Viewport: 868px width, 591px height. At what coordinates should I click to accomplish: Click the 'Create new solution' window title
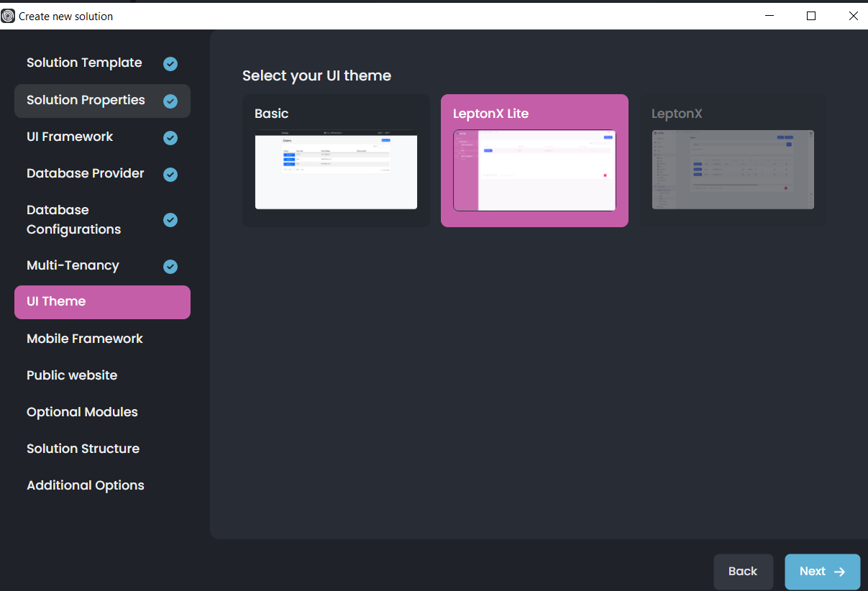click(x=65, y=17)
